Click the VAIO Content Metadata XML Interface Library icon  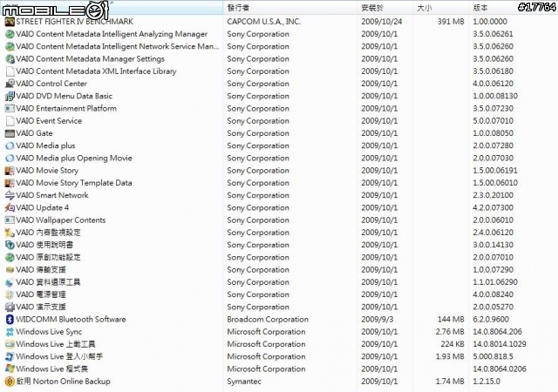(x=10, y=71)
